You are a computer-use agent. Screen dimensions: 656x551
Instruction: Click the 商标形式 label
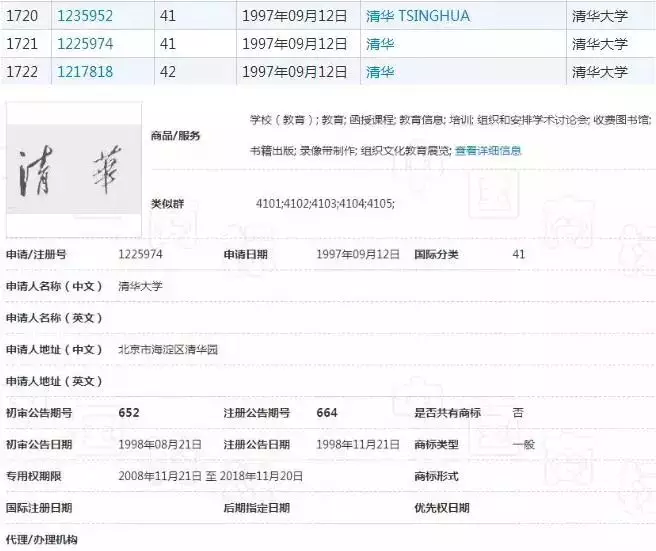436,476
